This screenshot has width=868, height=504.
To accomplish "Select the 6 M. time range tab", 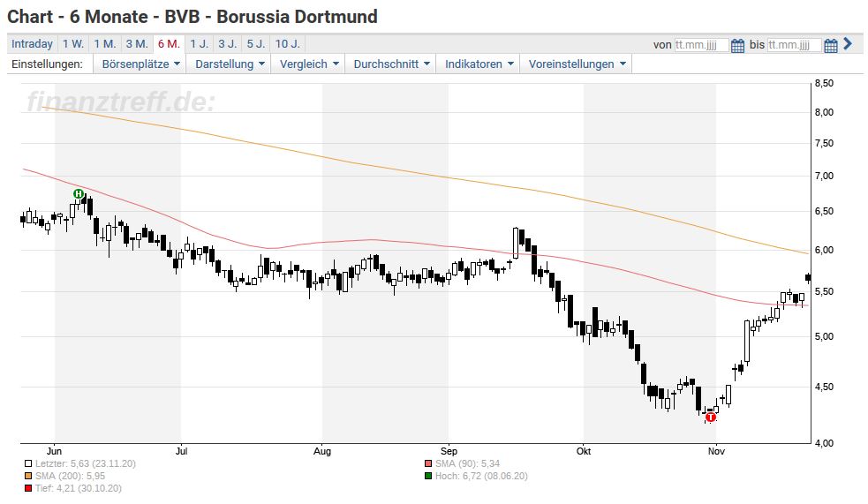I will [x=169, y=44].
